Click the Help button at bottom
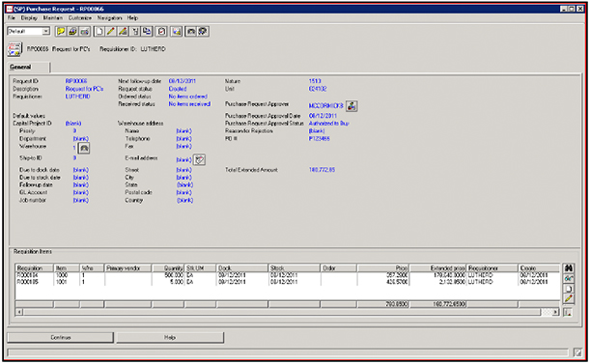The width and height of the screenshot is (590, 364). [x=170, y=337]
